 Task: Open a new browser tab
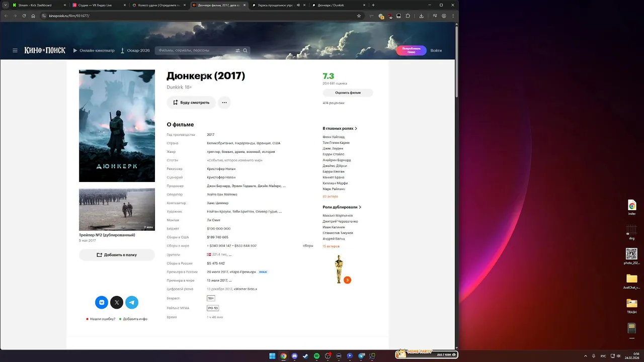[x=373, y=5]
